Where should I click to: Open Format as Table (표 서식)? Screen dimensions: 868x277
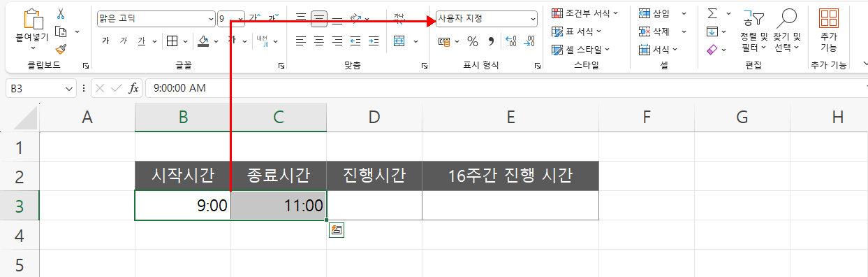click(x=577, y=31)
